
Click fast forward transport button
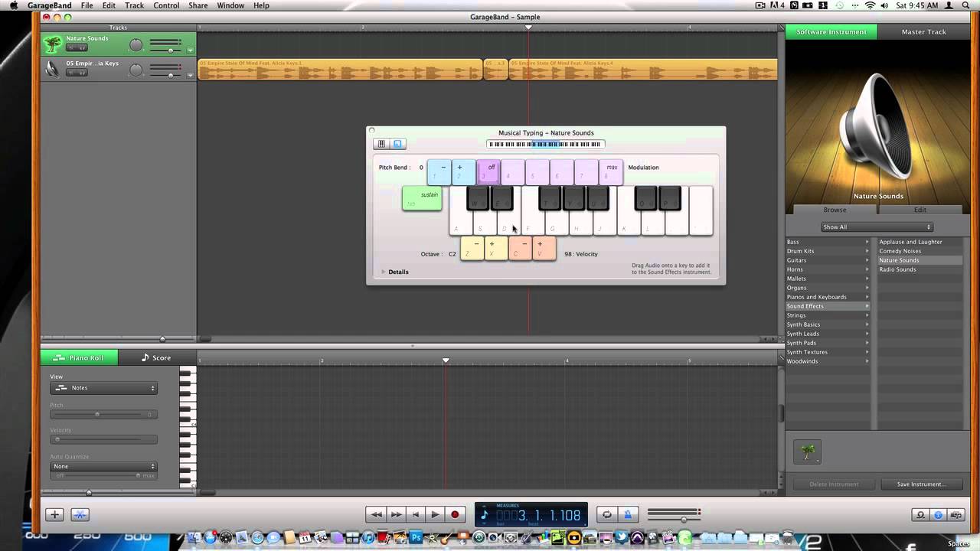point(396,515)
